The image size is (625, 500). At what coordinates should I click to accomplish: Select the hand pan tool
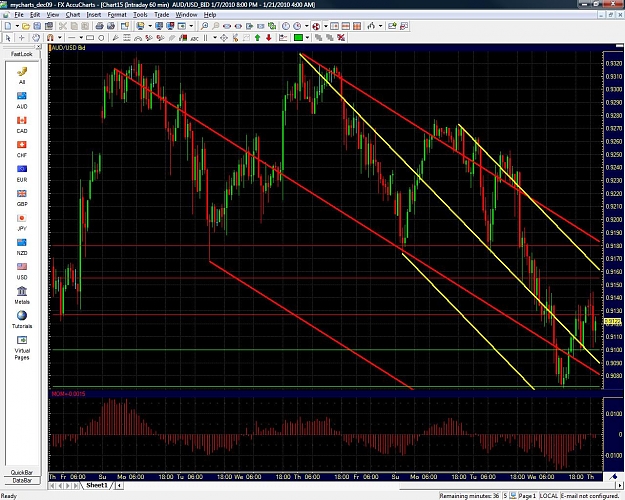coord(36,37)
